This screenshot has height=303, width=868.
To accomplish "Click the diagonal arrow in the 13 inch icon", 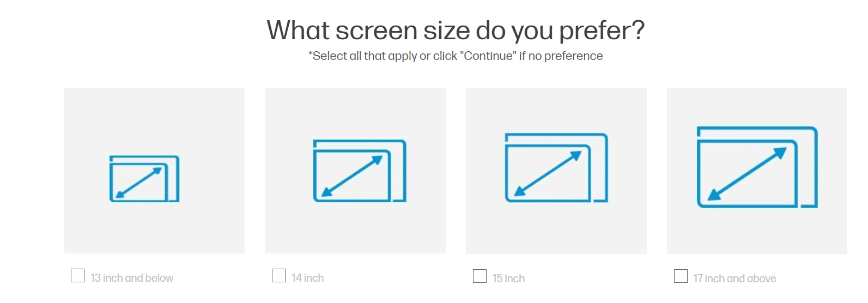I will (x=138, y=183).
